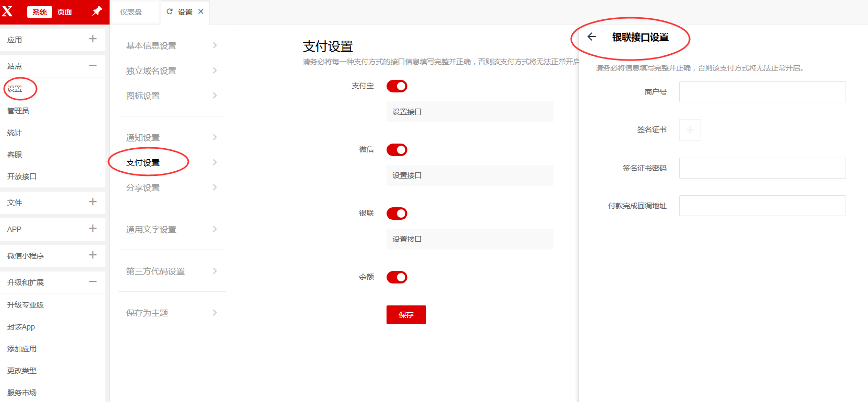The width and height of the screenshot is (868, 402).
Task: Expand the 微信小程序 section with the plus icon
Action: [93, 255]
